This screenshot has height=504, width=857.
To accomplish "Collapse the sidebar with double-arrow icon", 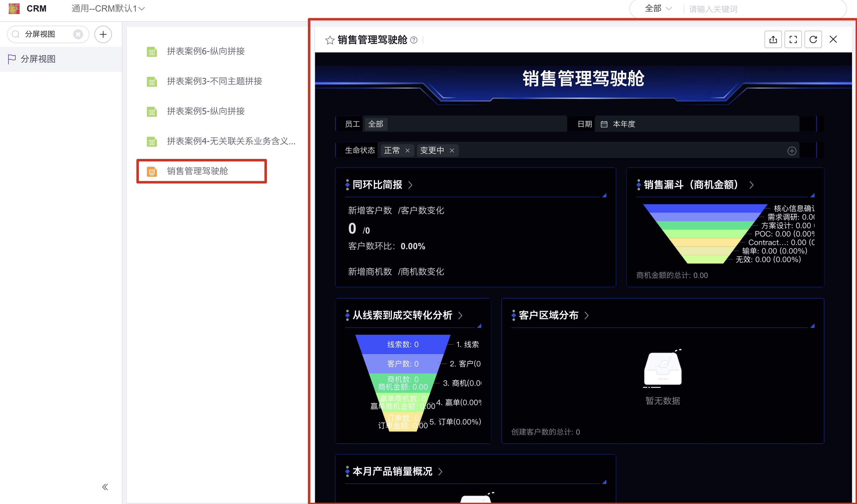I will (105, 487).
